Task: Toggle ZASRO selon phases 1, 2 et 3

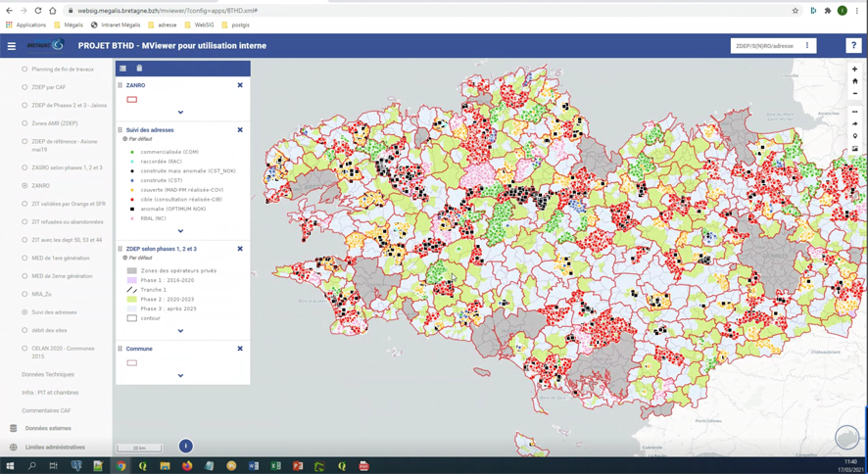Action: pos(24,167)
